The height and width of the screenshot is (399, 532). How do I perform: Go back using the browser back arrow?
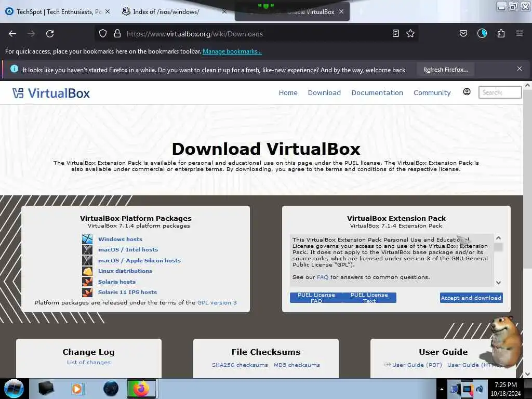coord(12,34)
